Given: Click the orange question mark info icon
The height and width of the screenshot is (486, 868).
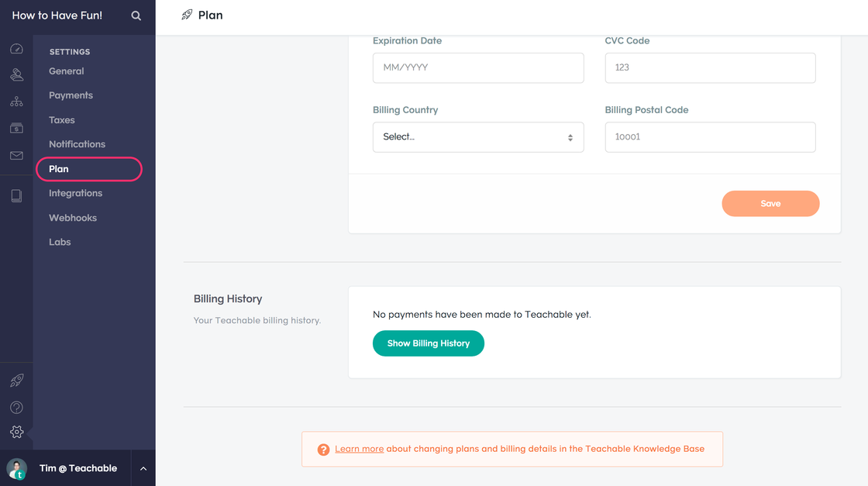Looking at the screenshot, I should 323,450.
